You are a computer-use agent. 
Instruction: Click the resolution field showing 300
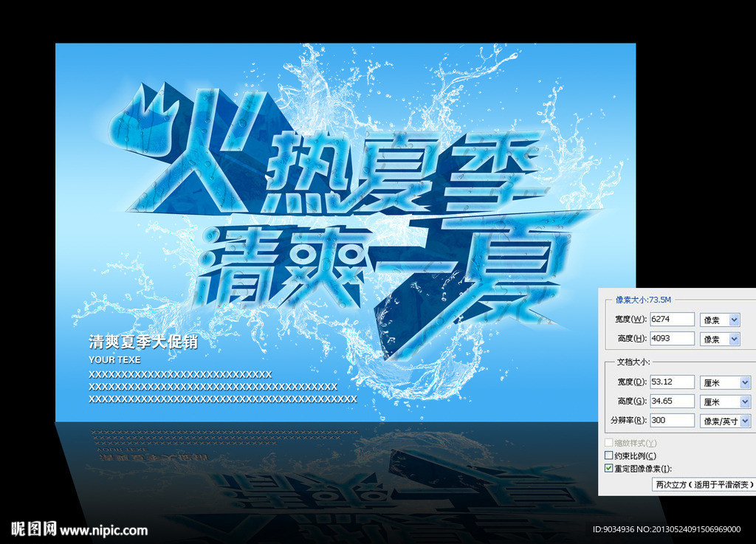tap(672, 420)
